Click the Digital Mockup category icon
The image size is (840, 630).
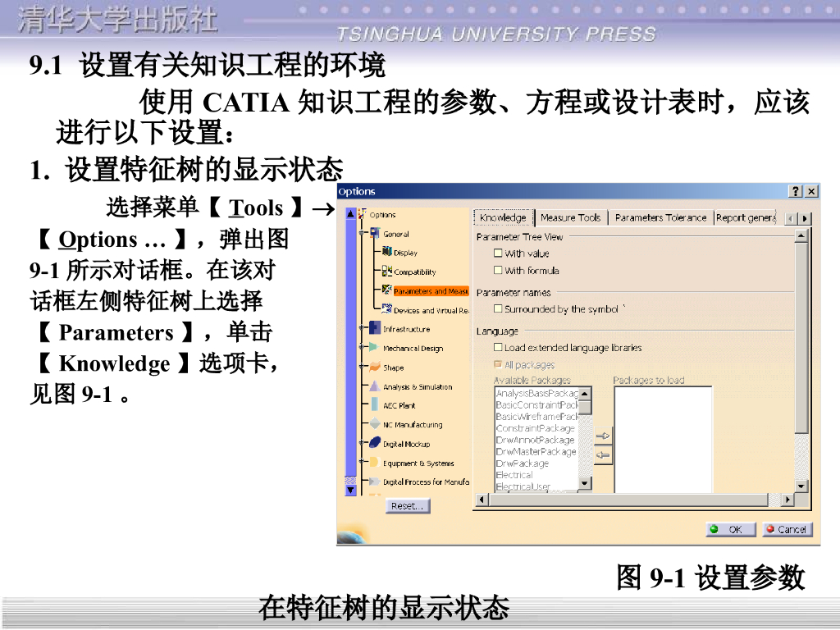pos(375,443)
